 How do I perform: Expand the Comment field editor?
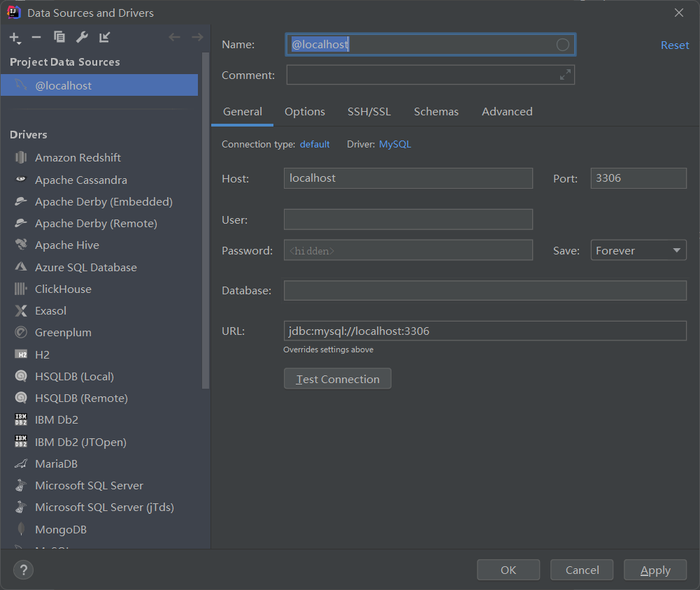565,75
